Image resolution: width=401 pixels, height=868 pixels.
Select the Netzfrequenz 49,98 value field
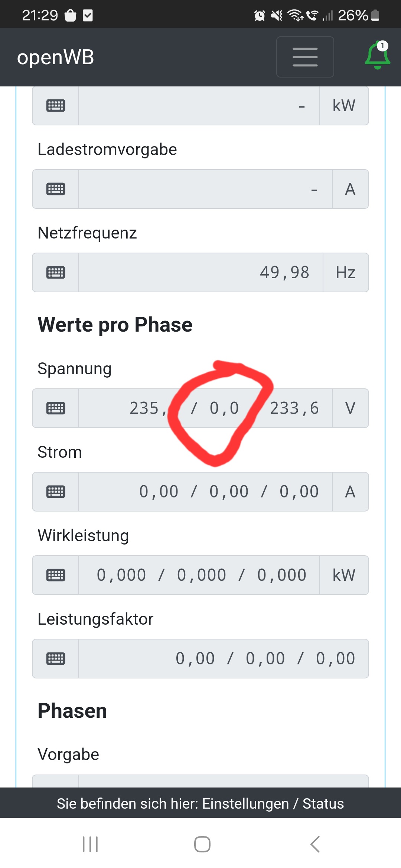[200, 273]
